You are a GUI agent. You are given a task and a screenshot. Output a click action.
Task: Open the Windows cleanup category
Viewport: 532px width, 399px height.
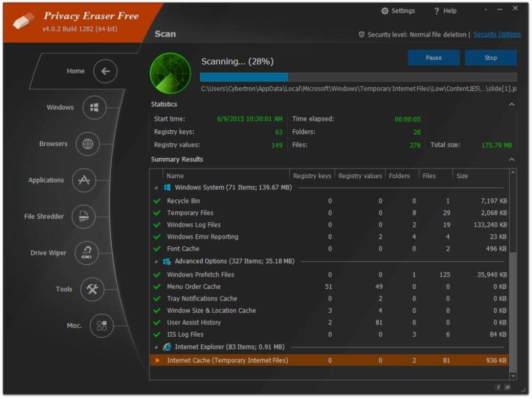pyautogui.click(x=95, y=107)
